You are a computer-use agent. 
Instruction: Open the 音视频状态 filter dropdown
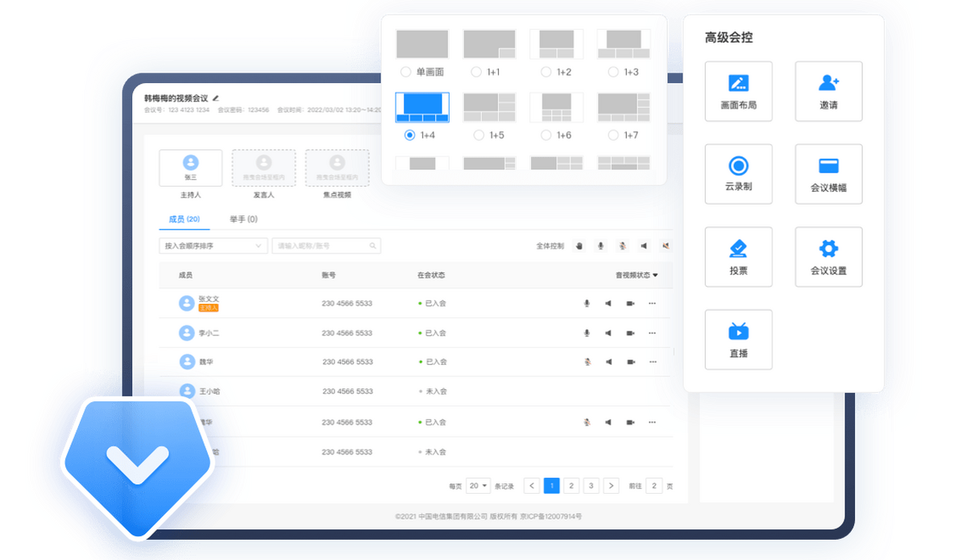637,276
